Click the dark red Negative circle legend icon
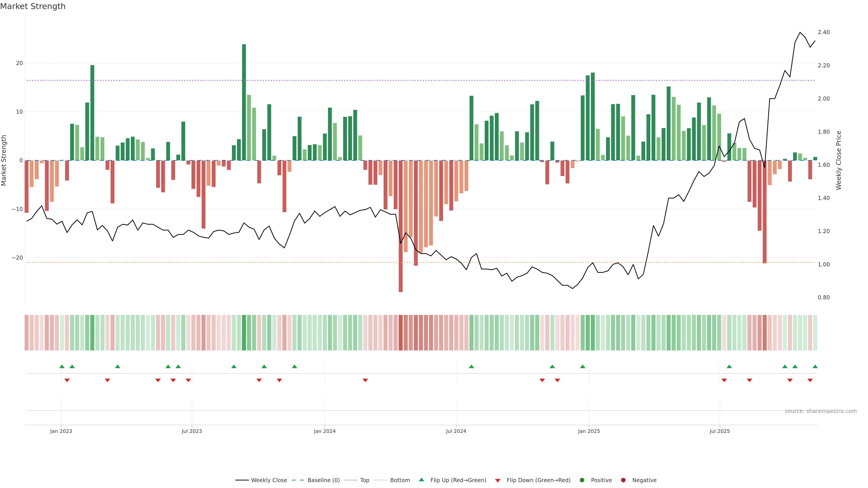This screenshot has width=868, height=488. 623,480
